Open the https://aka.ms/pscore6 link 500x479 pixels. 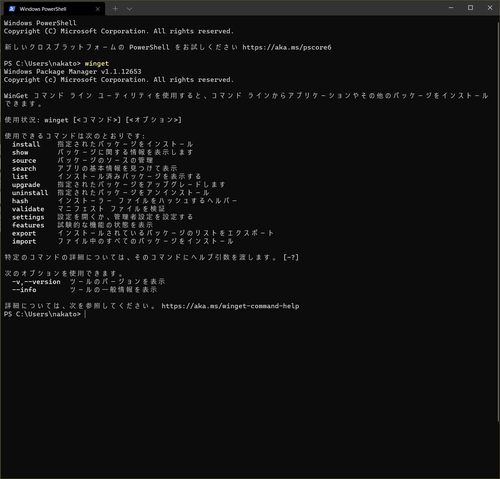pos(287,47)
